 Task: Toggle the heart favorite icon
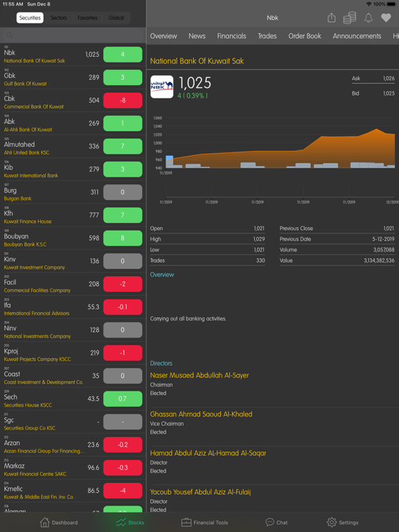tap(386, 17)
